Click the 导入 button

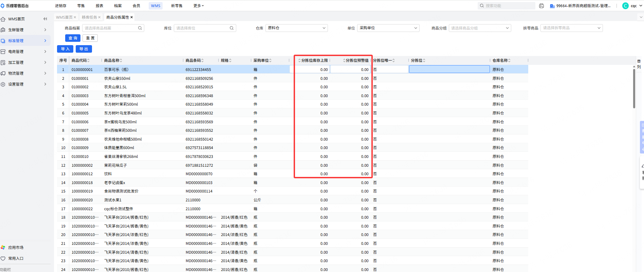[x=65, y=49]
